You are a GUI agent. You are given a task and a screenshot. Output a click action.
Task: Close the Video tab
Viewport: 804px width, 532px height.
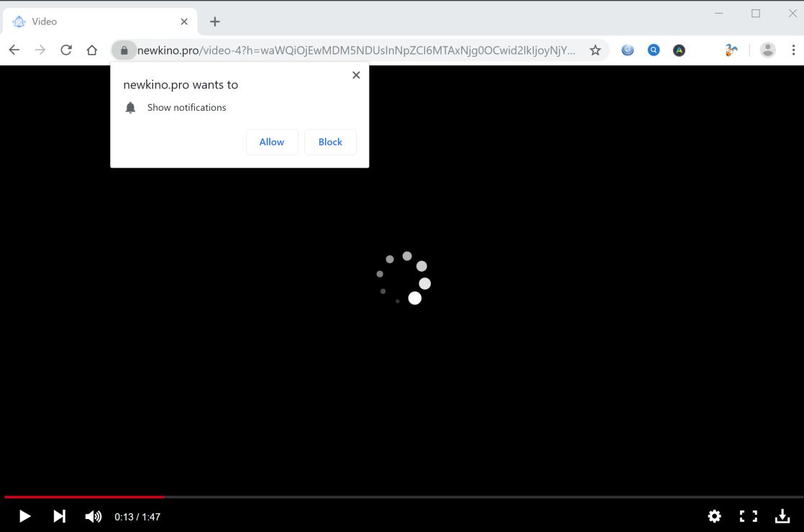point(184,22)
